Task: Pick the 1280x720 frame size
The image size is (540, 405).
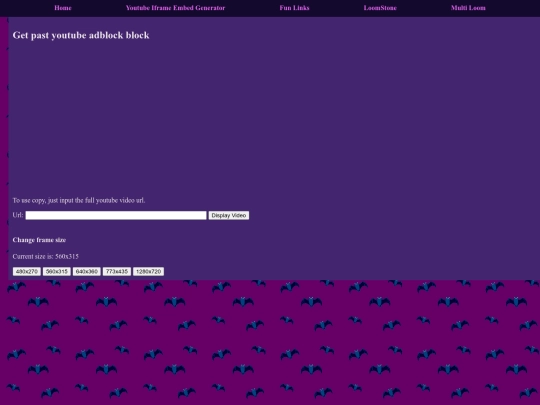Action: [148, 271]
